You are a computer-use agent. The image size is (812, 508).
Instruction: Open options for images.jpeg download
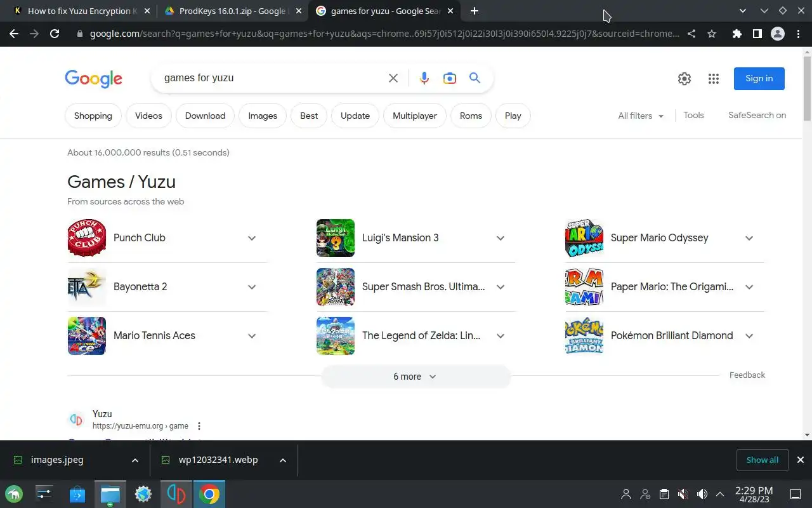coord(135,460)
